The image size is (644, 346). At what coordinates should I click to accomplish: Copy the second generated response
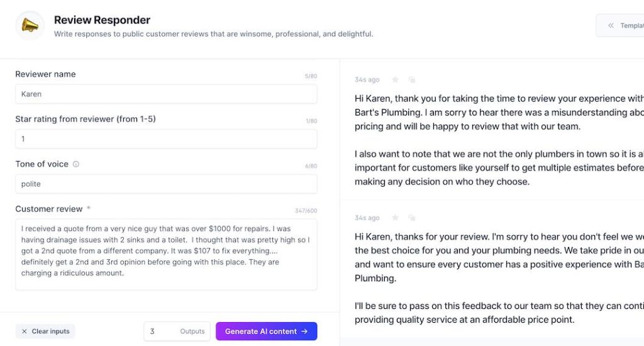click(412, 218)
